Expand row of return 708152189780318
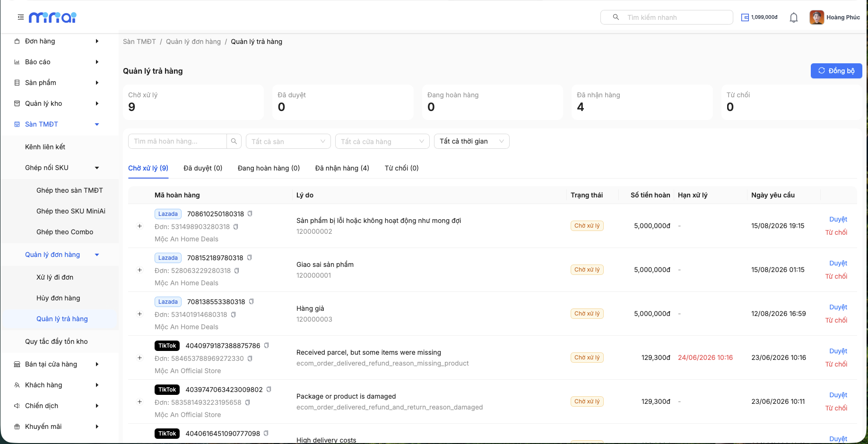The image size is (868, 444). [x=139, y=270]
